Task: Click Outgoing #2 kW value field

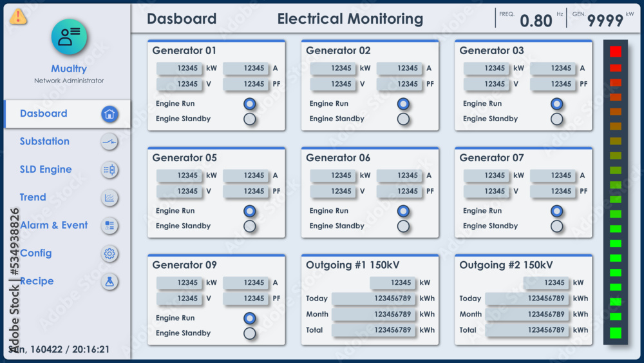Action: click(546, 283)
